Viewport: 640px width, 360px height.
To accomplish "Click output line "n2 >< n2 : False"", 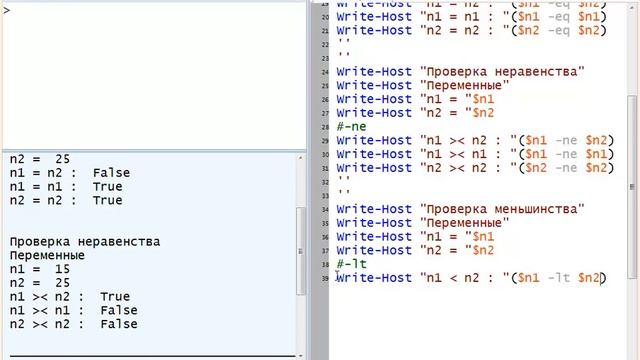I will (73, 324).
